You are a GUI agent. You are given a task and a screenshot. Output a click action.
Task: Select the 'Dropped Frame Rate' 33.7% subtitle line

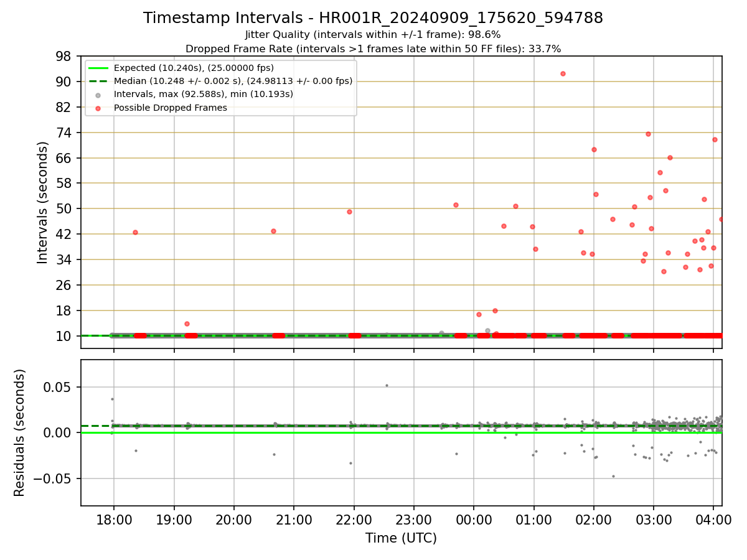pos(373,49)
